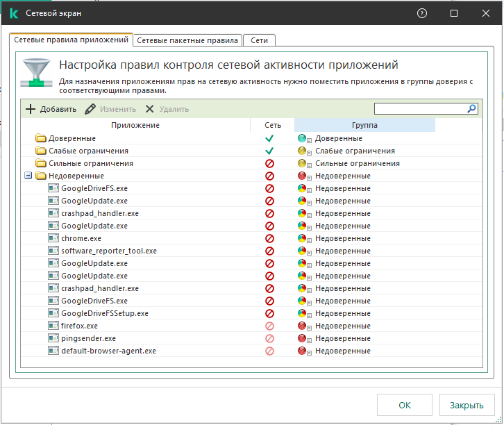Collapse the Недоверенные tree group
The image size is (504, 425).
click(x=28, y=176)
